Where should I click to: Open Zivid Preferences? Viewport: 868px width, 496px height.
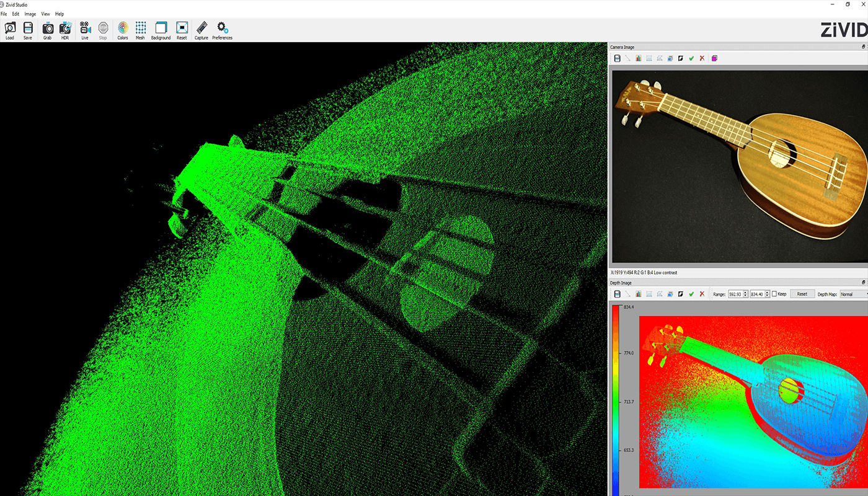(x=221, y=29)
